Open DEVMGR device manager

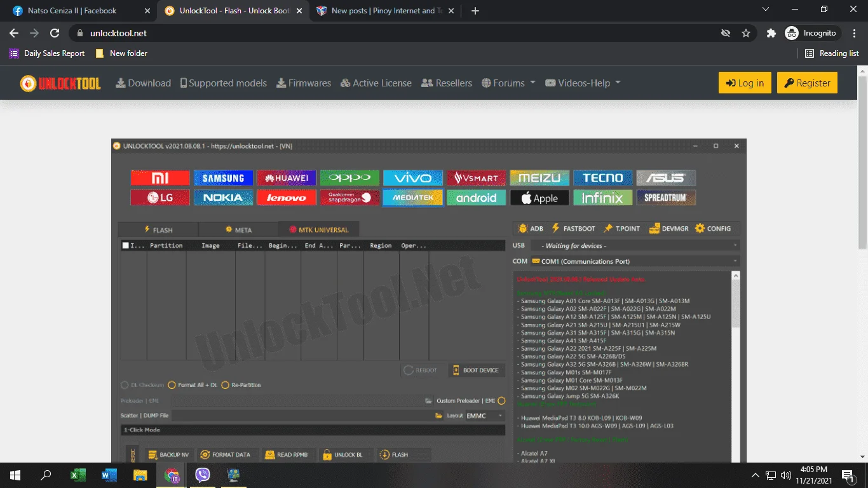(668, 229)
